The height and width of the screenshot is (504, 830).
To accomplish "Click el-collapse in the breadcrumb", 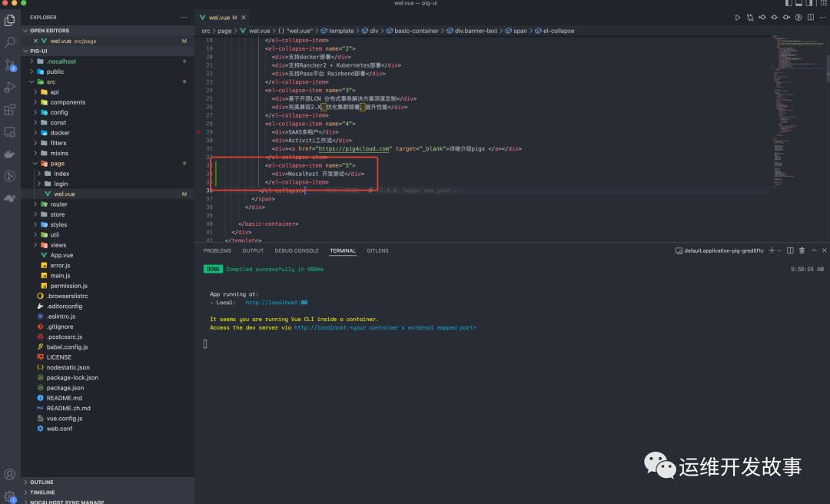I will (559, 31).
